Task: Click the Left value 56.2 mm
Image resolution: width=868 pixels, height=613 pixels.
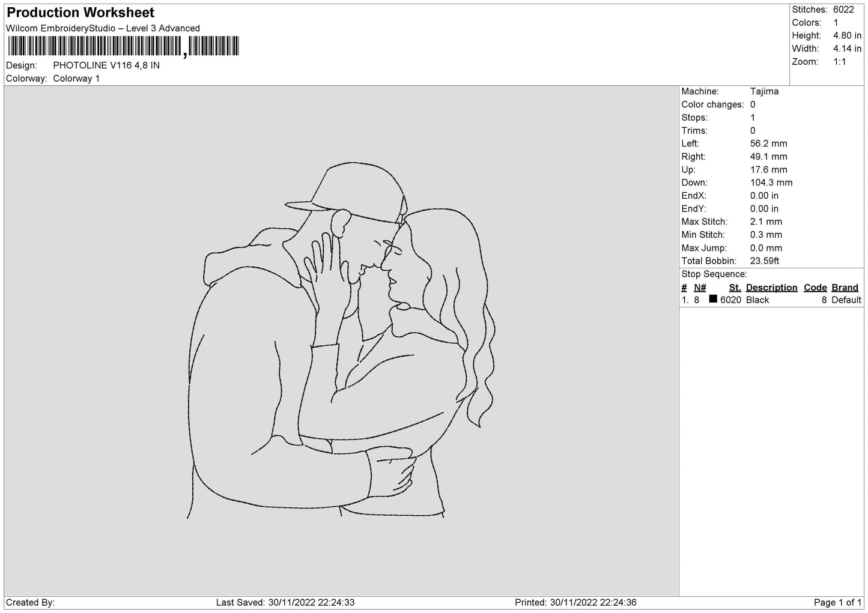Action: [x=768, y=144]
